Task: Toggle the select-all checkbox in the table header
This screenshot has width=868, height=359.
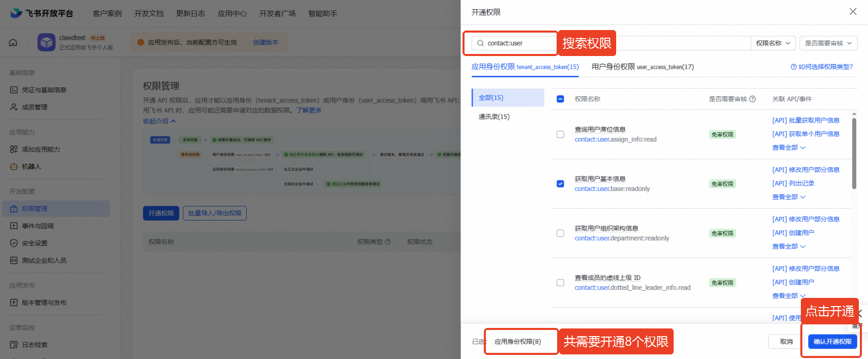Action: click(560, 99)
